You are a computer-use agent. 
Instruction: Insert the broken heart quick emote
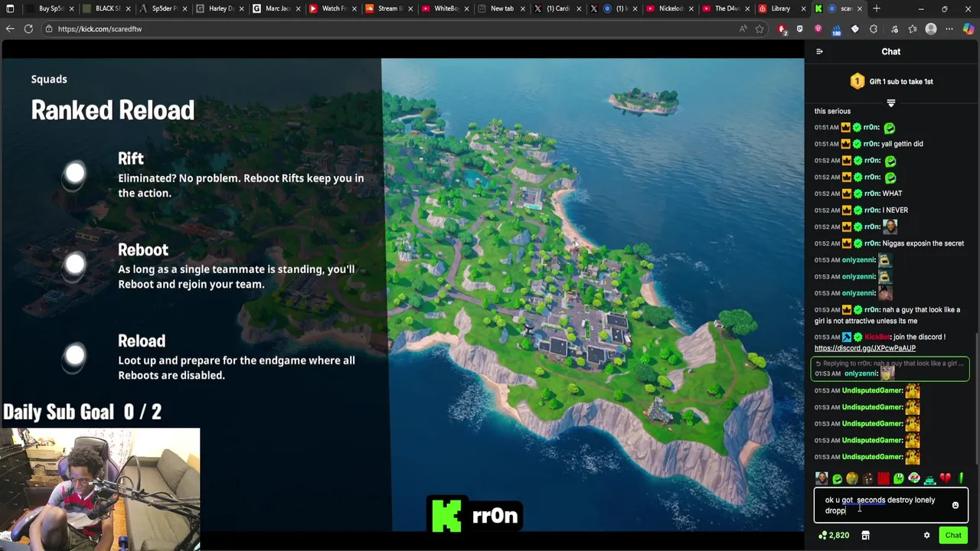pyautogui.click(x=945, y=478)
